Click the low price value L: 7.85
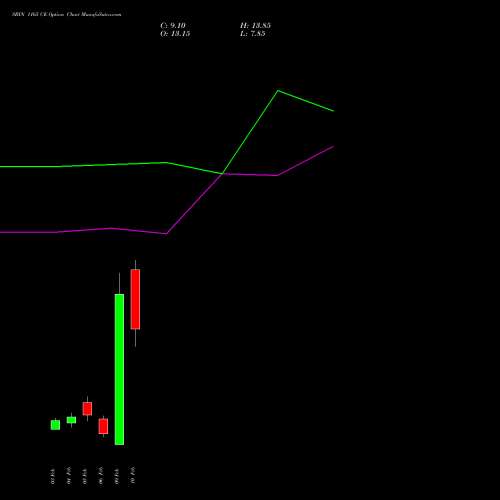 [253, 34]
